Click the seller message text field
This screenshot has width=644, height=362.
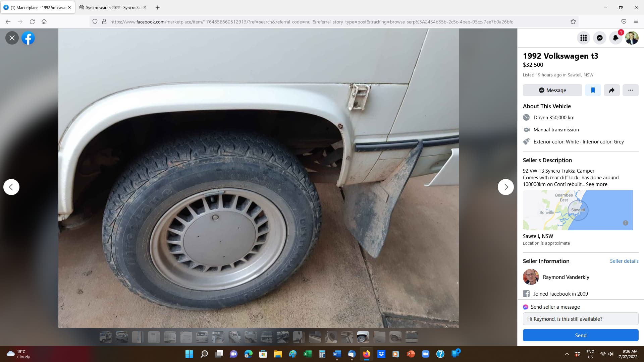[580, 319]
